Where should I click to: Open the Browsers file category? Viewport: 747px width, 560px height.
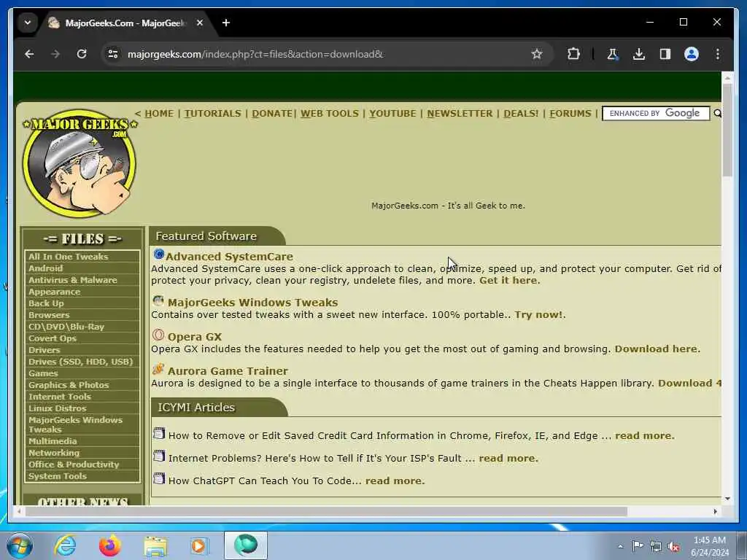(x=49, y=315)
